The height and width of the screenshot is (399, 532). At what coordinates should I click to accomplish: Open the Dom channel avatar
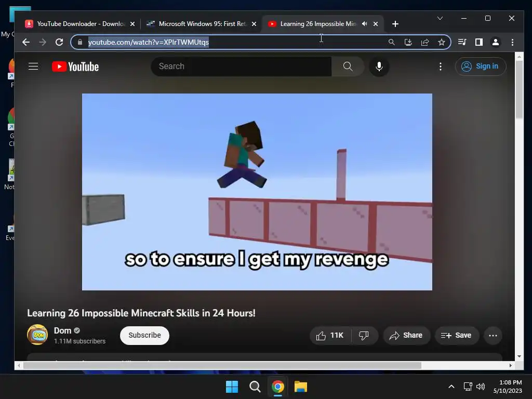tap(37, 335)
